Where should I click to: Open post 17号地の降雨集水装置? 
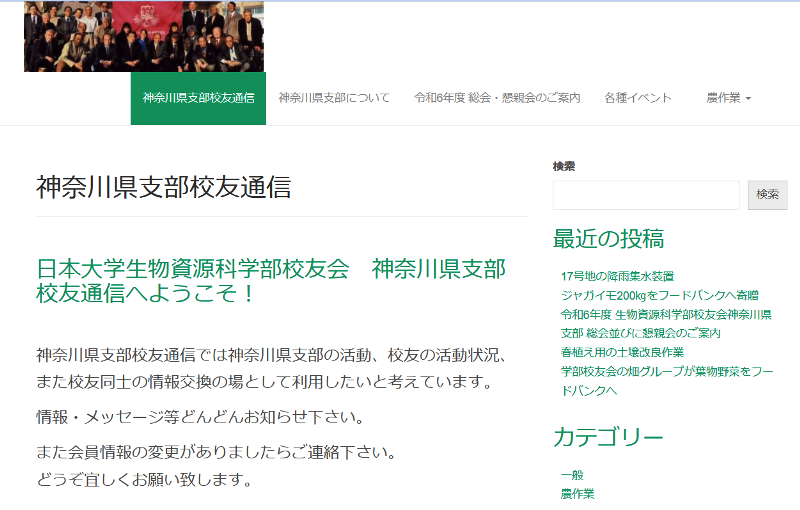[617, 276]
